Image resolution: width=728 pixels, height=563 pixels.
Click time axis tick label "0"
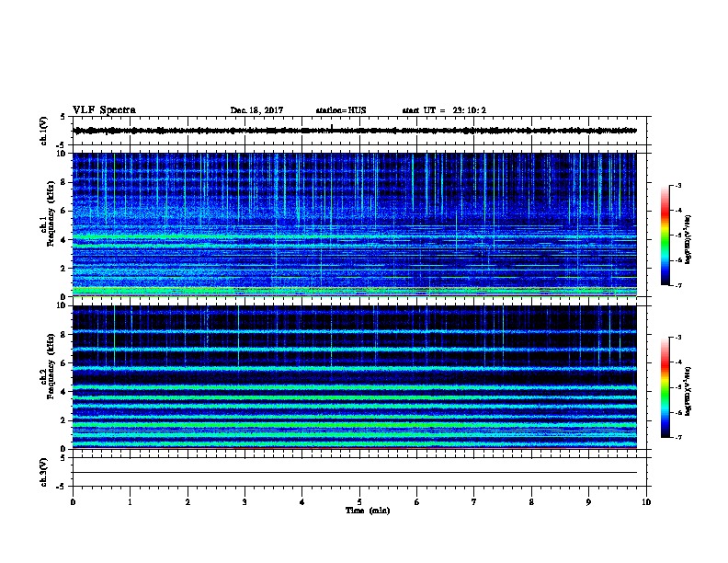tap(73, 502)
